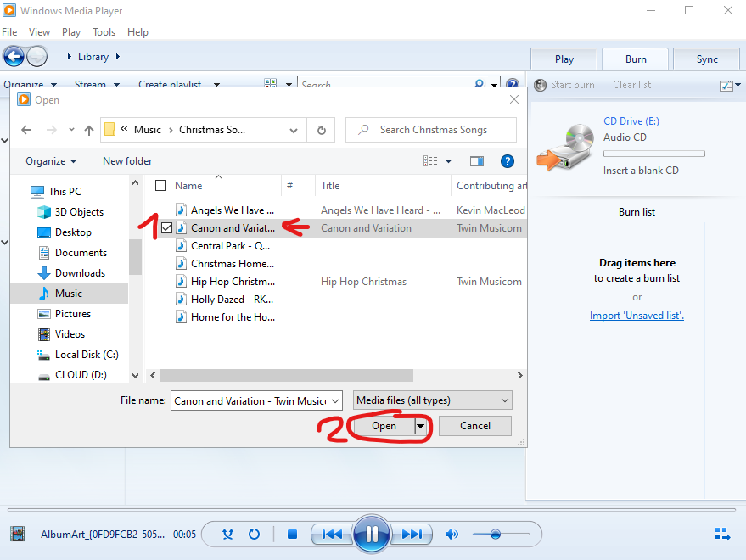Screen dimensions: 746x560
Task: Stop playback with the stop button
Action: [292, 535]
